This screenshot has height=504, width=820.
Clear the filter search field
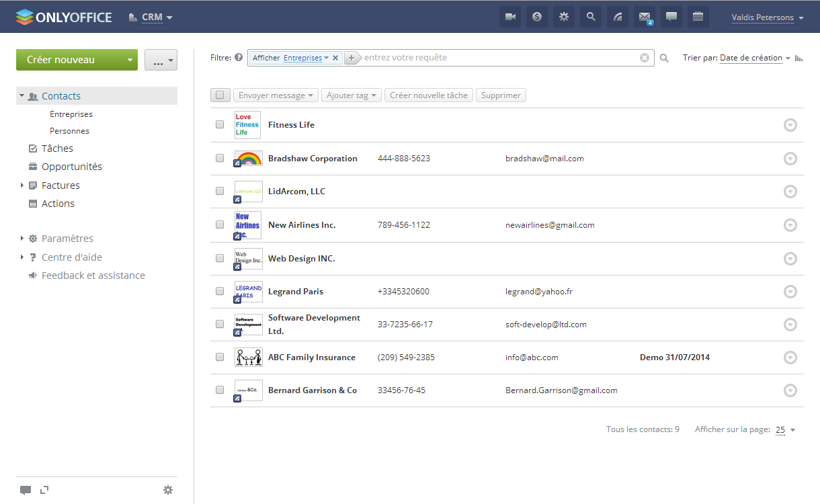pos(645,58)
